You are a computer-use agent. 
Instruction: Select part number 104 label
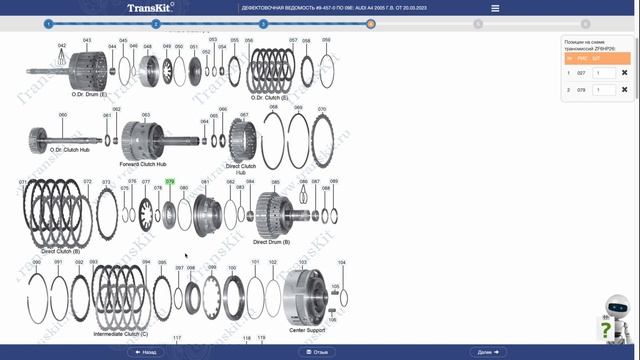coord(342,262)
